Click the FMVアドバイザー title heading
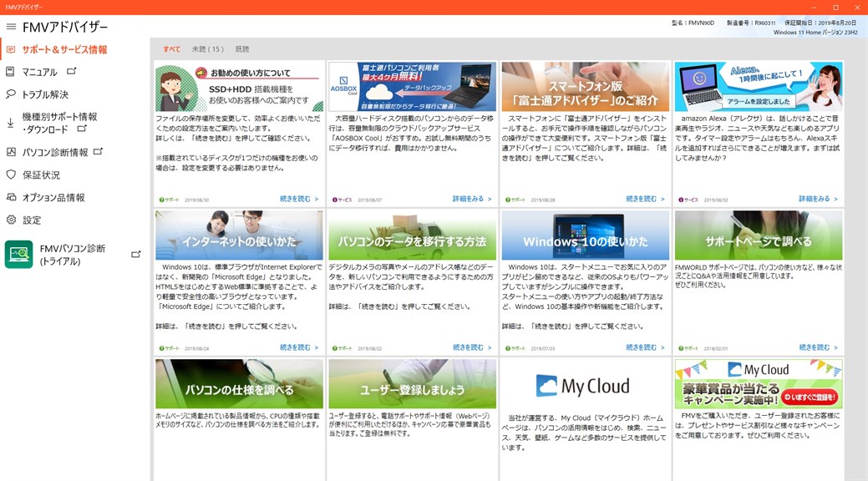The width and height of the screenshot is (868, 481). coord(65,27)
